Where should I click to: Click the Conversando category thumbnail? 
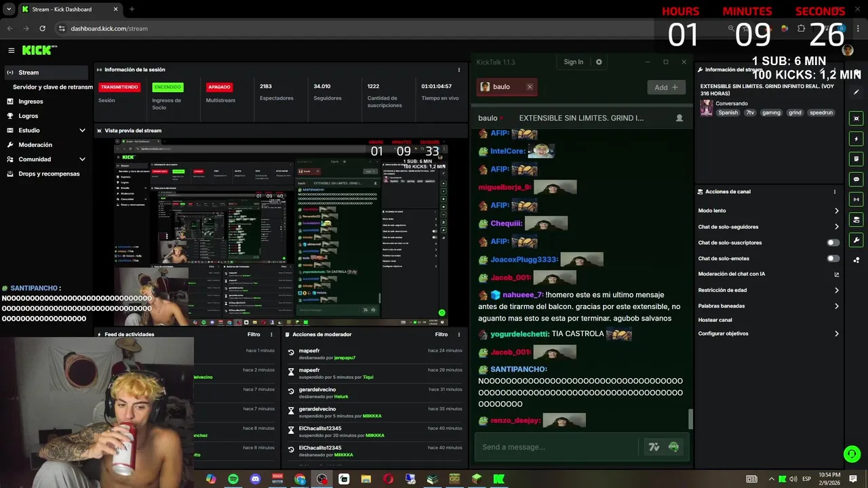pos(707,108)
